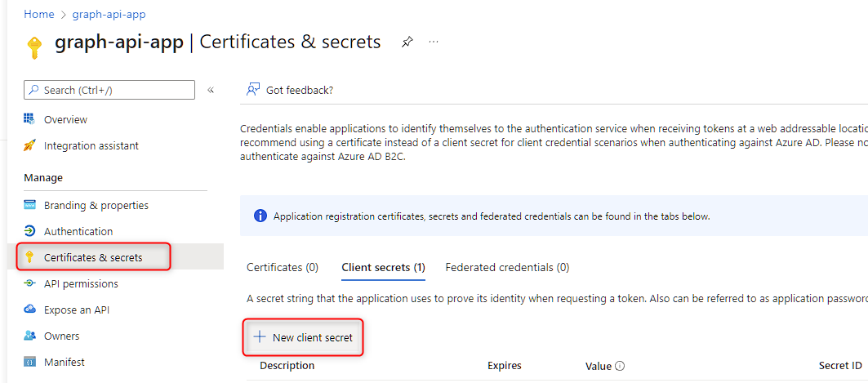Click the large key icon in header
Screen dimensions: 868x383
pyautogui.click(x=34, y=47)
